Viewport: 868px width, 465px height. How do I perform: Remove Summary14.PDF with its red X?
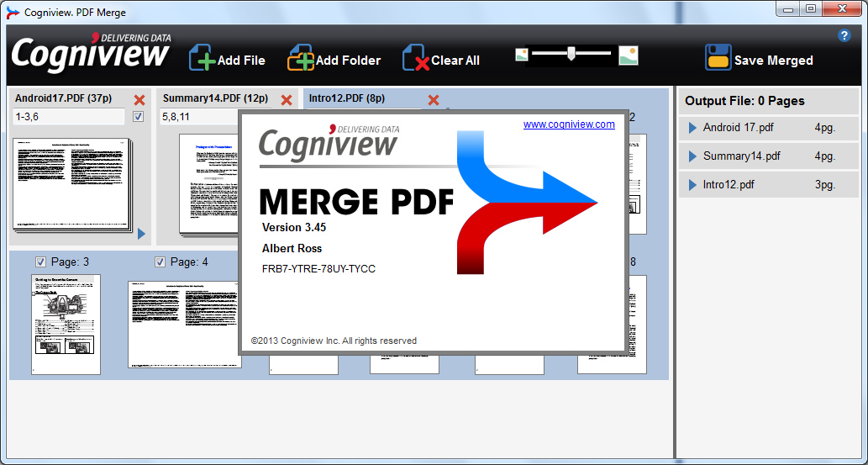287,100
